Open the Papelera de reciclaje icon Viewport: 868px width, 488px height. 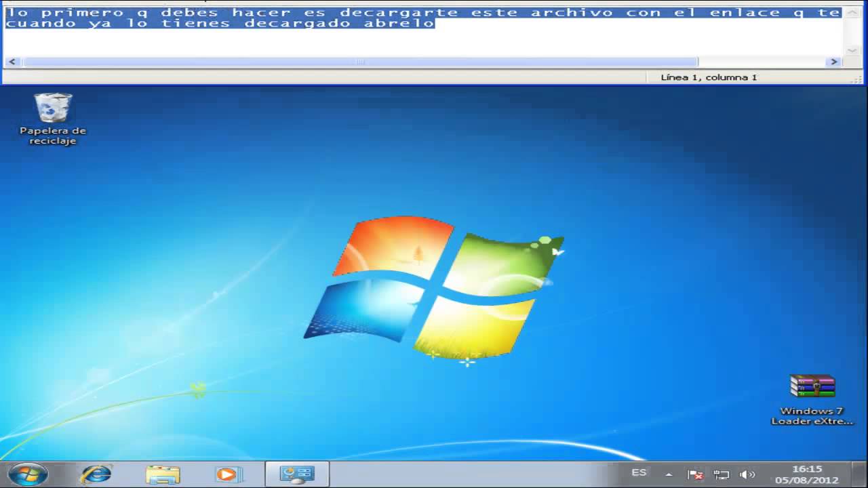pyautogui.click(x=53, y=119)
